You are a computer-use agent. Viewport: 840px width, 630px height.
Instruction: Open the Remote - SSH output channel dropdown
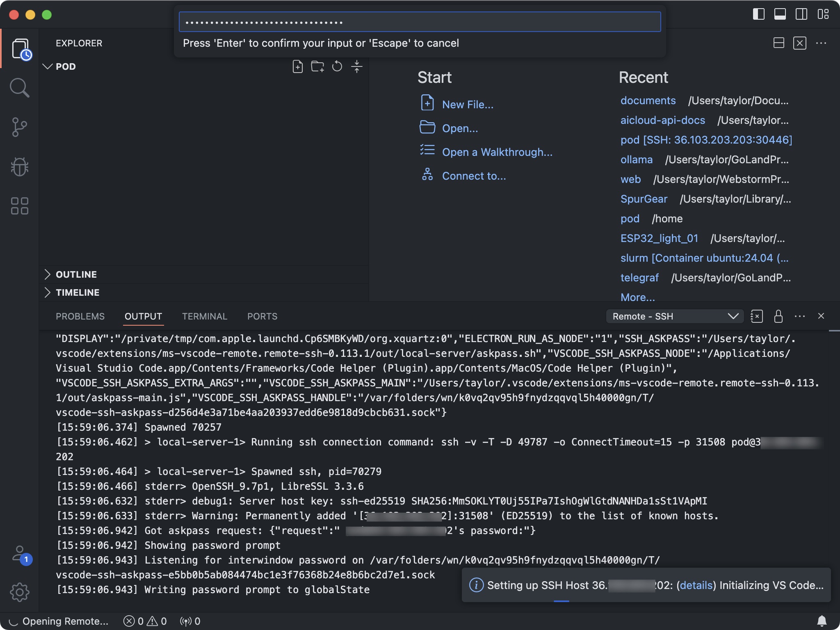pyautogui.click(x=675, y=316)
